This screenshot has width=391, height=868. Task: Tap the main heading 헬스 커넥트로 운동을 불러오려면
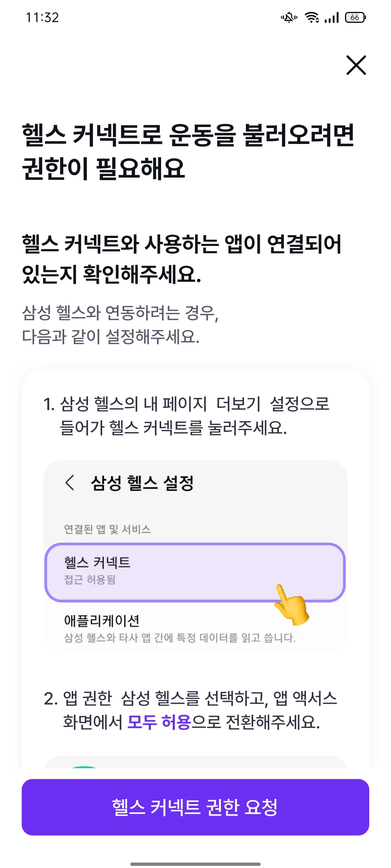(188, 135)
